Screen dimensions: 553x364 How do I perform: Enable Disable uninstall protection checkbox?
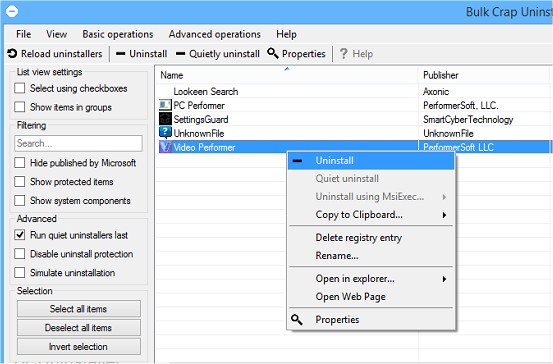[20, 254]
